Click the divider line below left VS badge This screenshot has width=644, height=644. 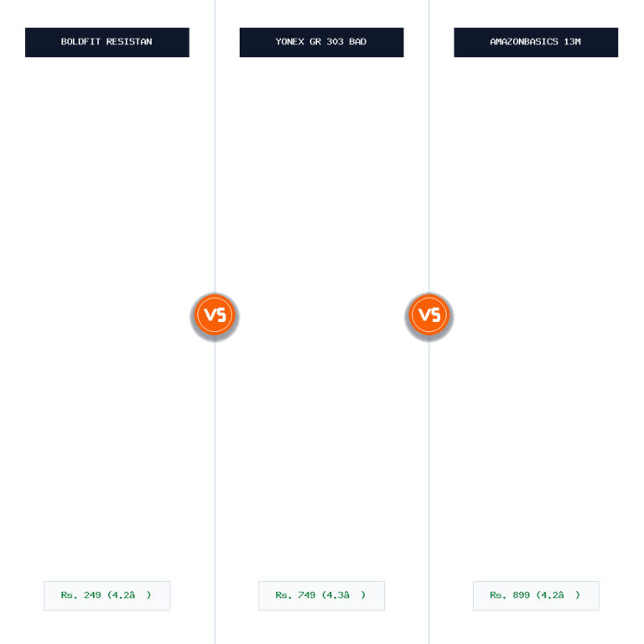pyautogui.click(x=215, y=491)
